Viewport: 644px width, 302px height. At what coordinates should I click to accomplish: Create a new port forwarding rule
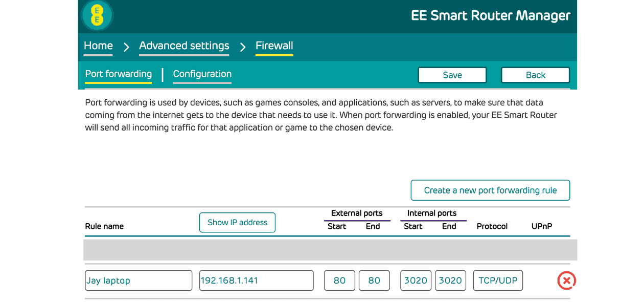(x=490, y=190)
